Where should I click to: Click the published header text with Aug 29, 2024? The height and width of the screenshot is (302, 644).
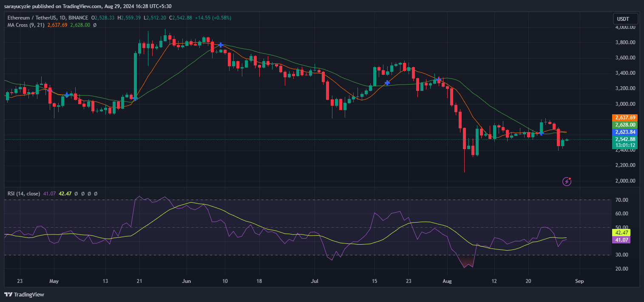pos(88,6)
